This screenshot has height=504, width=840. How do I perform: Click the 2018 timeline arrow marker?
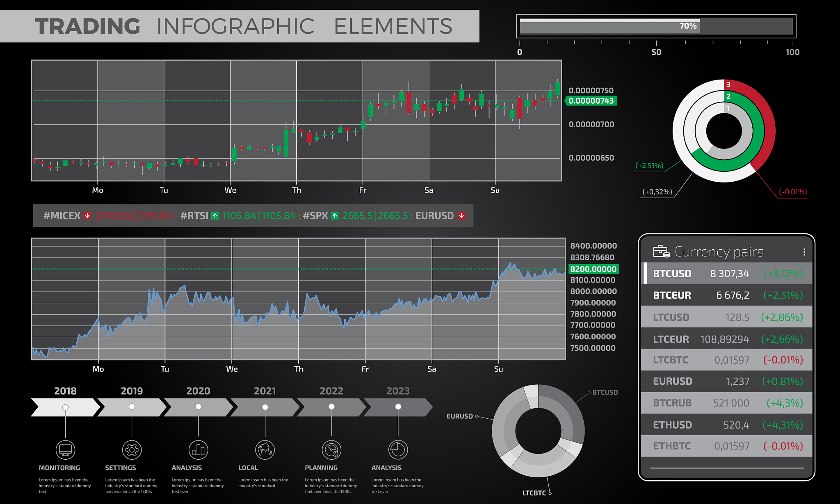click(x=65, y=407)
